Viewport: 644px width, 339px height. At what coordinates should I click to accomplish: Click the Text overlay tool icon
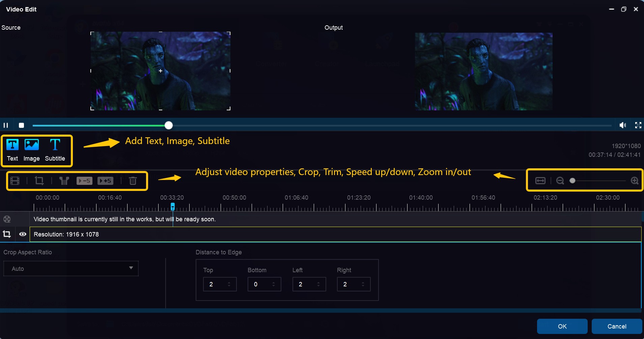(12, 145)
